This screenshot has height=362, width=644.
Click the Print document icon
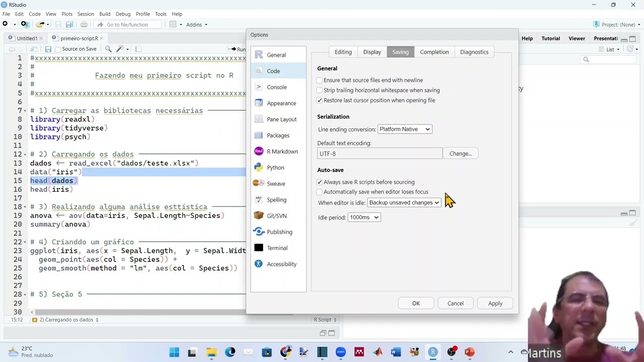(x=84, y=24)
